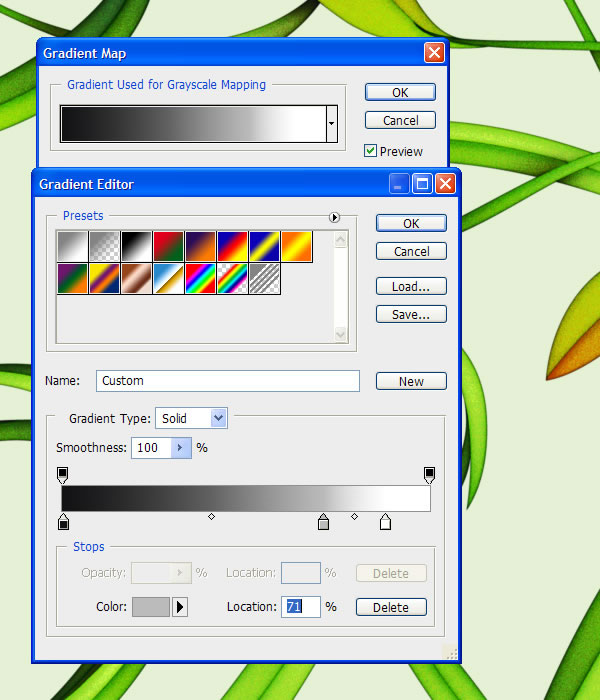Select the spectrum rainbow gradient preset
Image resolution: width=600 pixels, height=700 pixels.
pos(200,279)
